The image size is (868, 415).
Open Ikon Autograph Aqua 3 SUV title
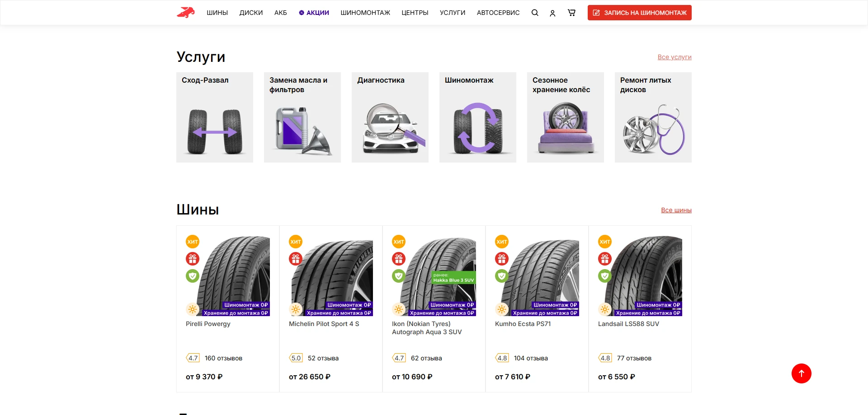[x=427, y=328]
